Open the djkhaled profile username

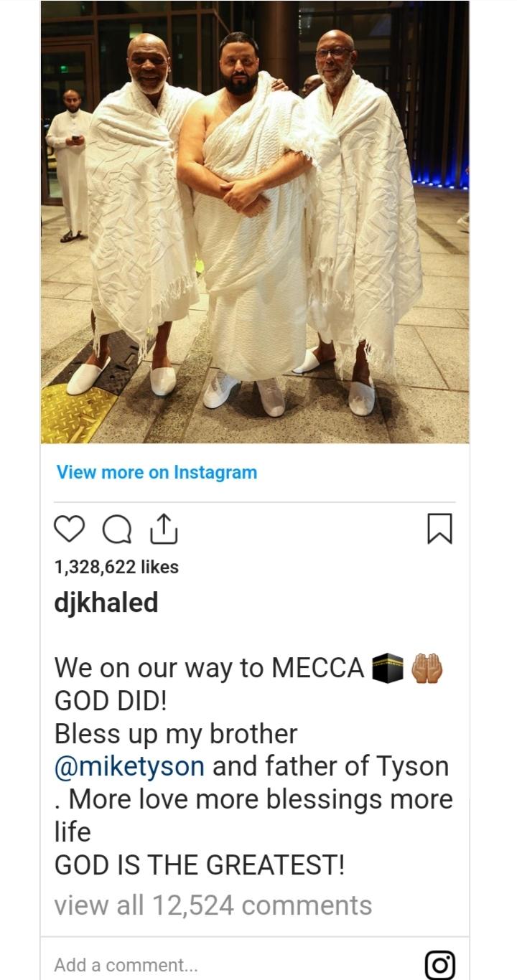point(106,603)
